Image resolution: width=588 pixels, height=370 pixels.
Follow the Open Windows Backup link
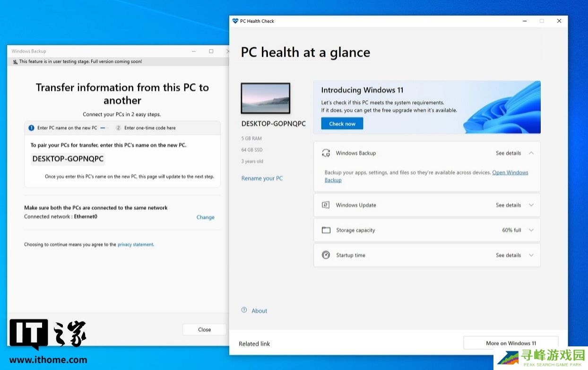pos(510,172)
